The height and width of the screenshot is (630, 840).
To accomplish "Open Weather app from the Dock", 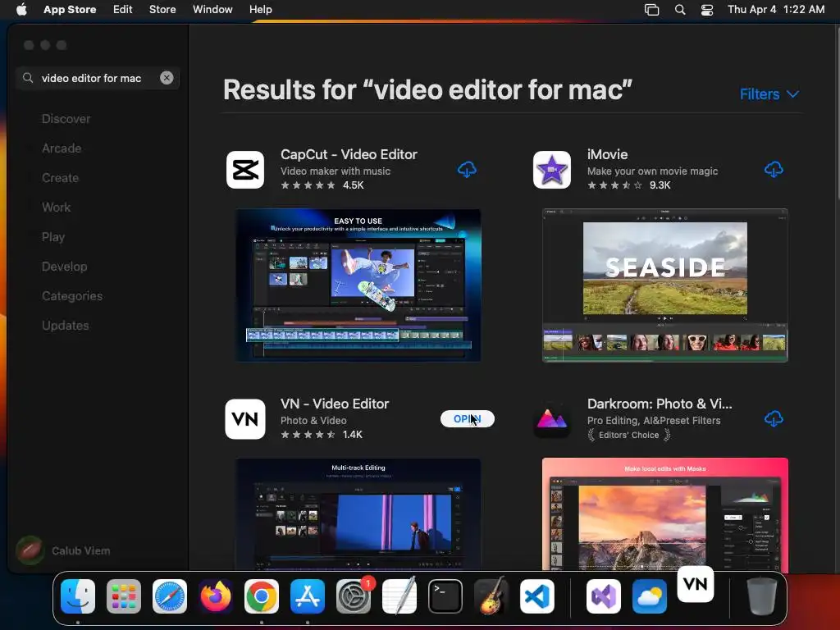I will pyautogui.click(x=650, y=596).
